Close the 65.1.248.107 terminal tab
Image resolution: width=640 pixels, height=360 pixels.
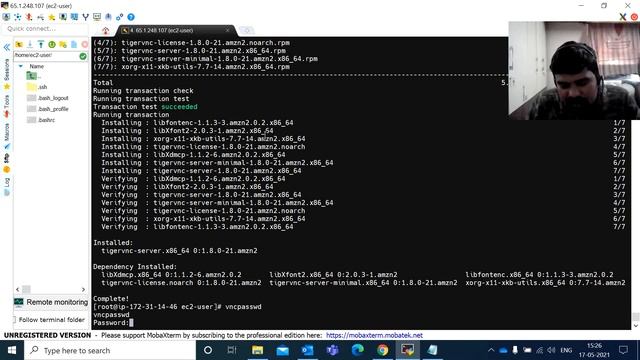pos(228,30)
